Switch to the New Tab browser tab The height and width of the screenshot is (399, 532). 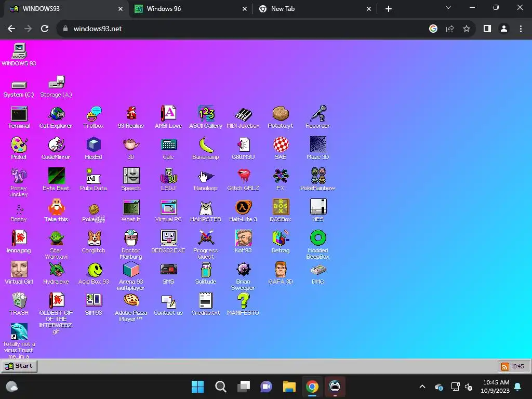(315, 9)
